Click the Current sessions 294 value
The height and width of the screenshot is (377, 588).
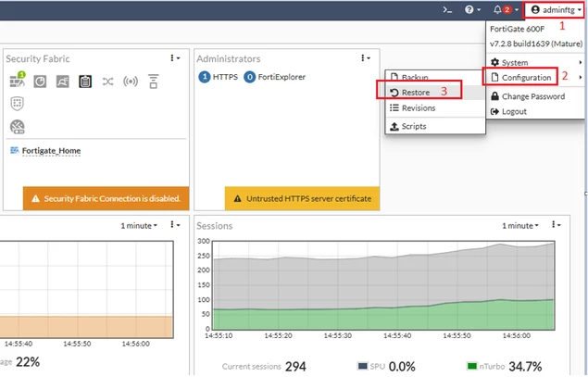pyautogui.click(x=295, y=367)
